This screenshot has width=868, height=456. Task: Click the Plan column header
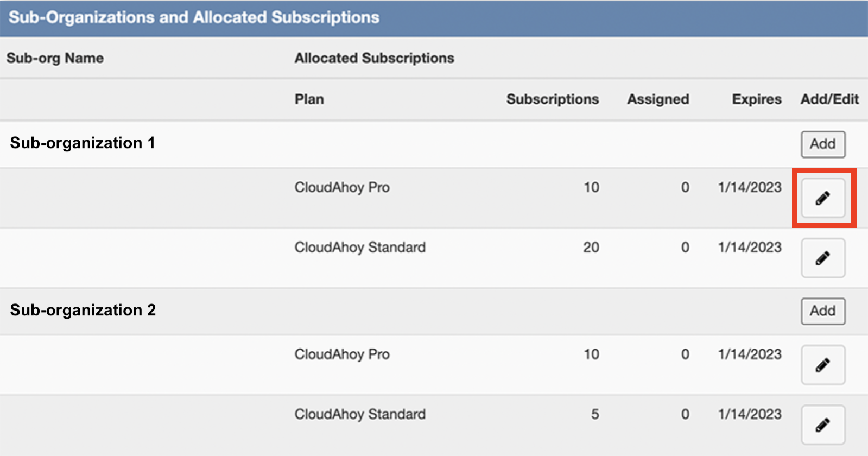point(309,99)
